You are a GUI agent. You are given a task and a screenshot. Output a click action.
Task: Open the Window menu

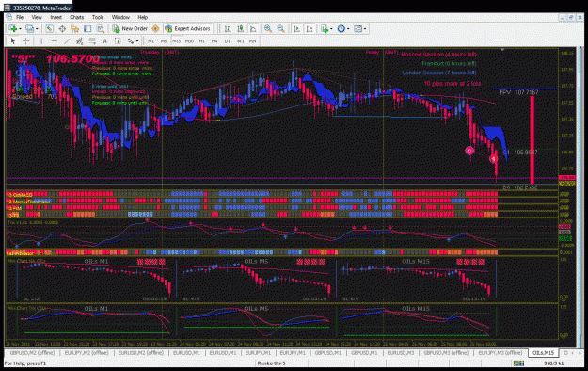click(120, 17)
